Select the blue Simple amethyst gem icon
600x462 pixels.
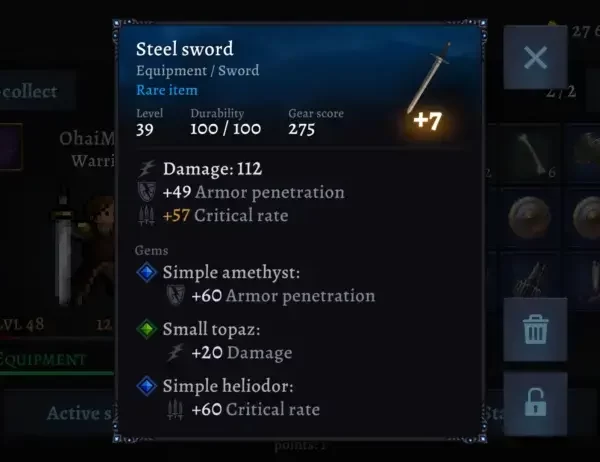click(147, 273)
